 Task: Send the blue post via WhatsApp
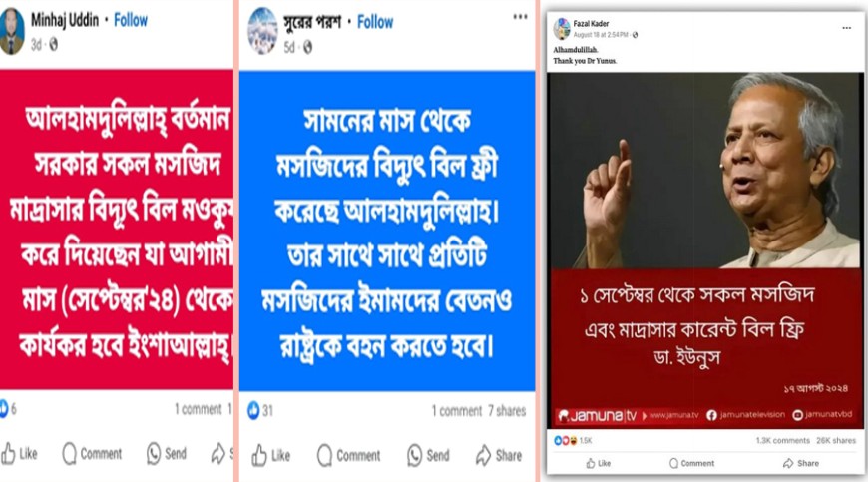point(428,455)
